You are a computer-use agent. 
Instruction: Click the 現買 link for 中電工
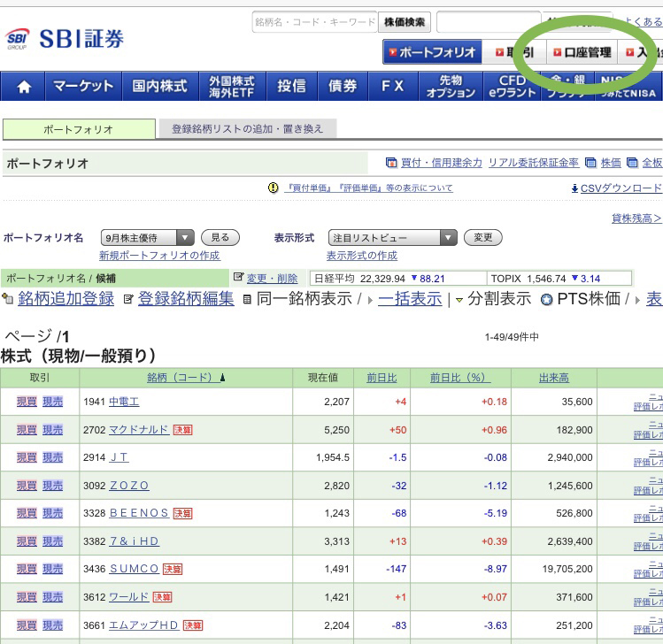pyautogui.click(x=27, y=402)
